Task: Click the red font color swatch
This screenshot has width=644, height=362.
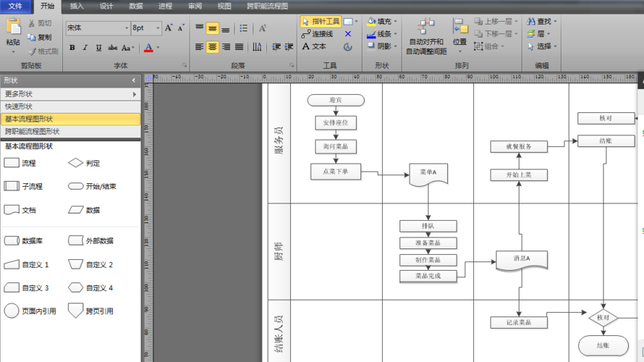Action: 148,48
